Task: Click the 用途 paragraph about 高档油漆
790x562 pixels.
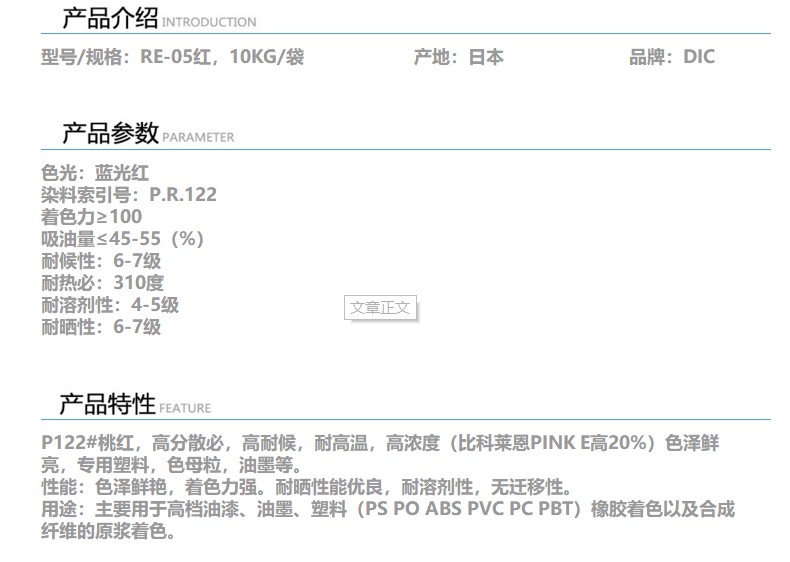Action: pyautogui.click(x=388, y=510)
